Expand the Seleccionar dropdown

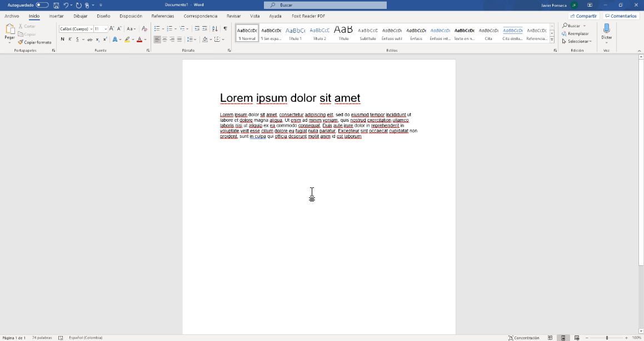tap(577, 42)
